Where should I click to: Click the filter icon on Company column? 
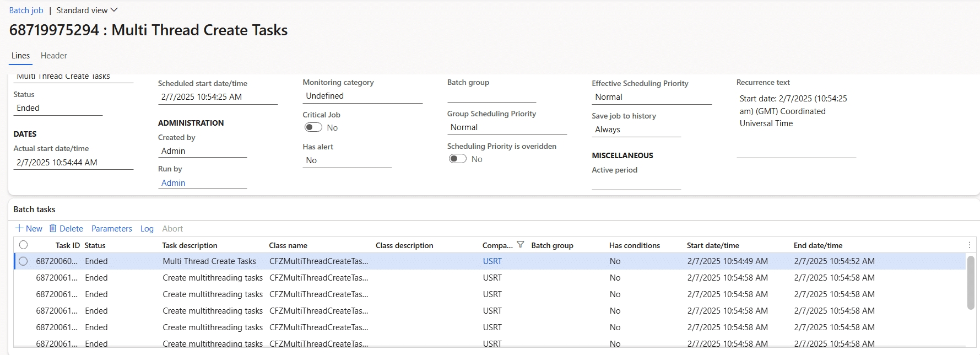click(520, 245)
